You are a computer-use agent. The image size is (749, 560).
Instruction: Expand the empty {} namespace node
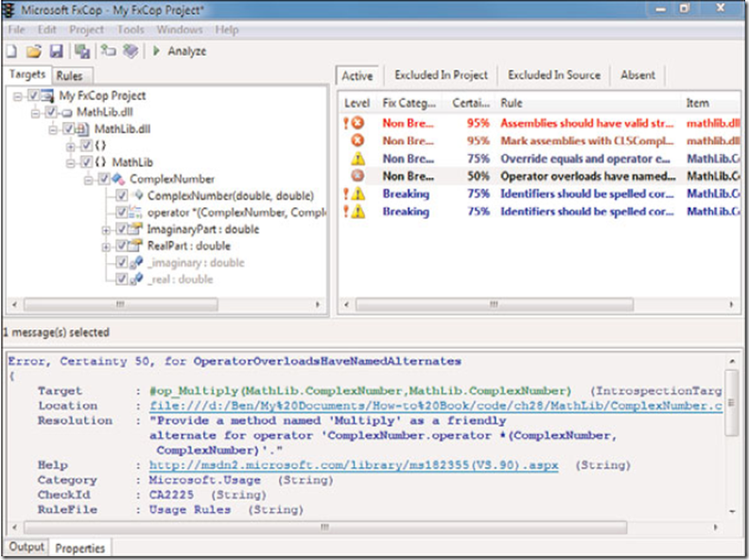71,147
